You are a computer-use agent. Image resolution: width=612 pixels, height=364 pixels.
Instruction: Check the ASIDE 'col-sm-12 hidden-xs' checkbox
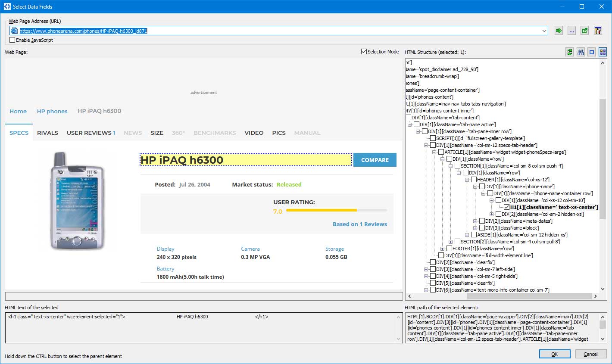point(474,235)
